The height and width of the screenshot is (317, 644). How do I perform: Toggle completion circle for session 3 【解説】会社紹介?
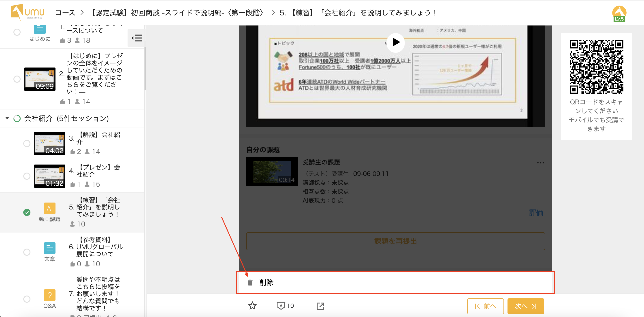tap(27, 144)
